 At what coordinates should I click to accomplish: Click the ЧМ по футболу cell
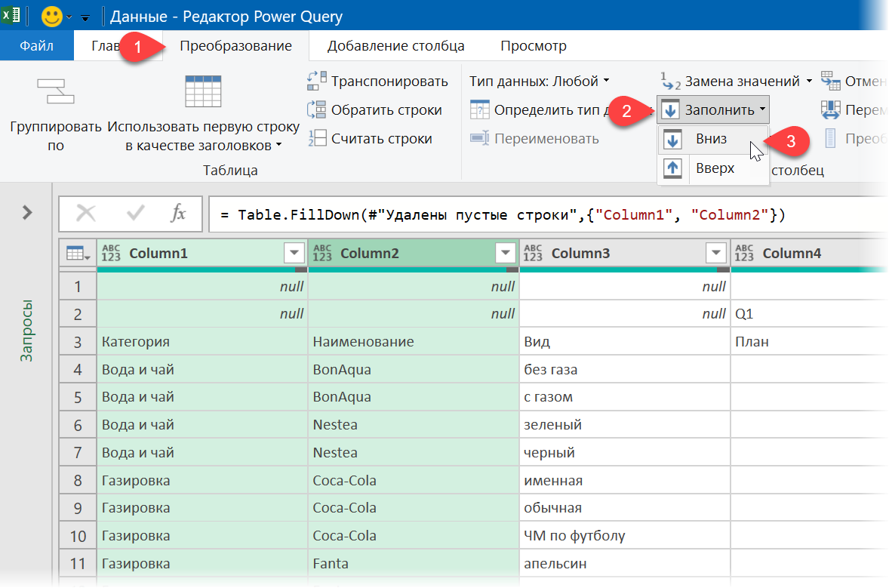pos(625,536)
